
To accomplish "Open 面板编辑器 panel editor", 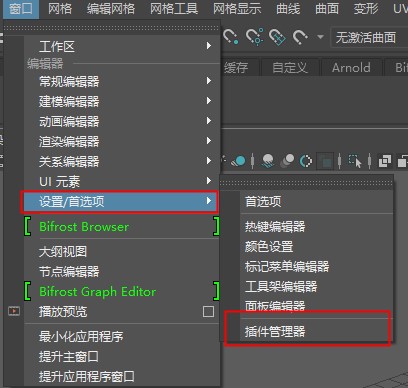I will coord(317,306).
